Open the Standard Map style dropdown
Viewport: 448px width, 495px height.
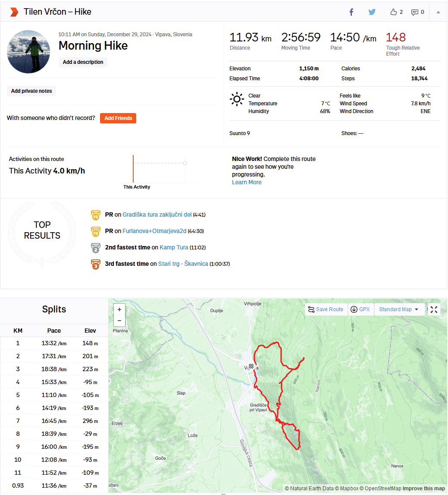[399, 309]
